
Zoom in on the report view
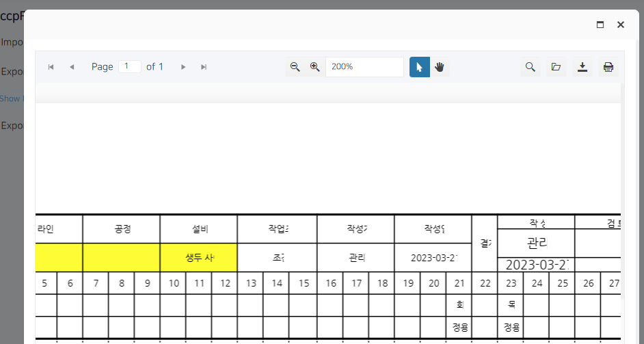(x=315, y=67)
